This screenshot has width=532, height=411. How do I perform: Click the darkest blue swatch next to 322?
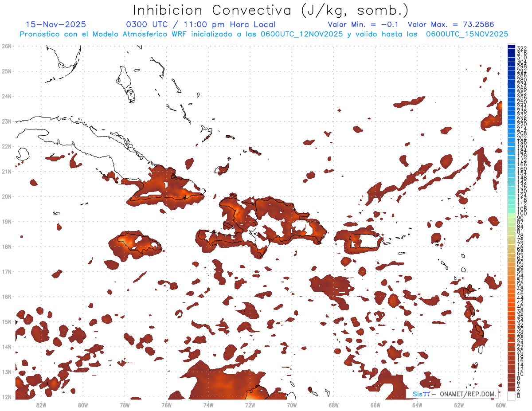[x=511, y=47]
